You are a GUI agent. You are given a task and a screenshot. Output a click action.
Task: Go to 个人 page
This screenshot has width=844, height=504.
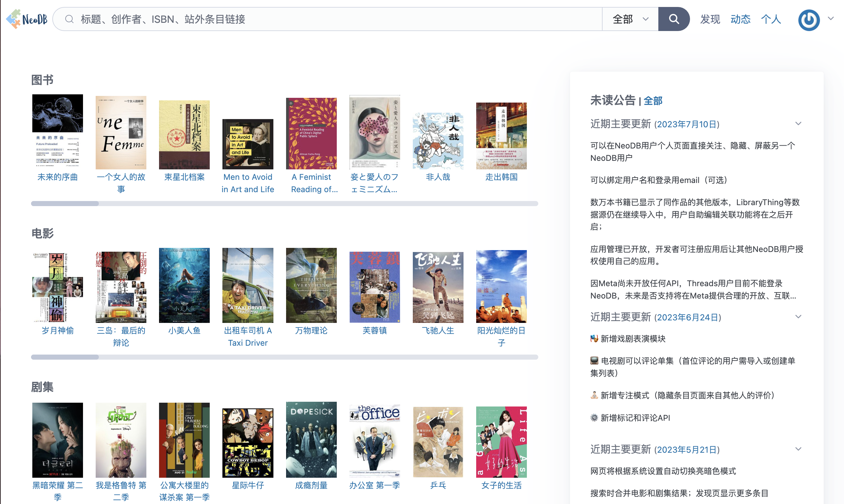770,19
